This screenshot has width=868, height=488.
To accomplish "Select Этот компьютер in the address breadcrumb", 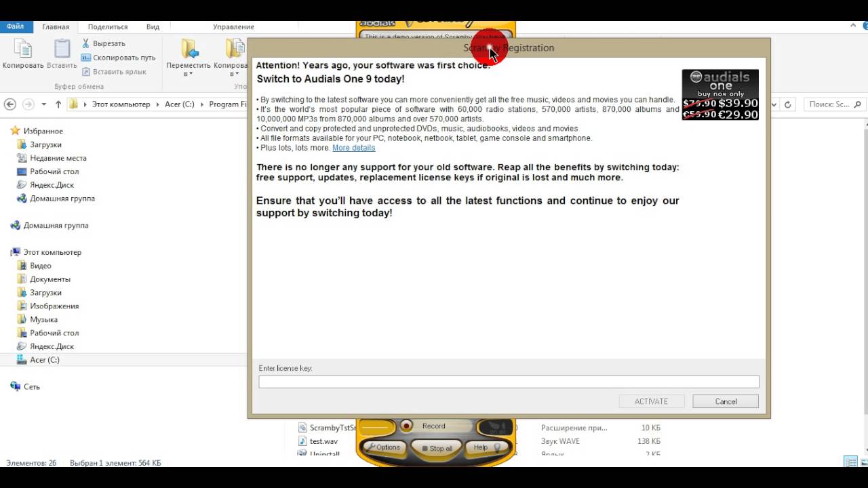I will click(x=121, y=104).
